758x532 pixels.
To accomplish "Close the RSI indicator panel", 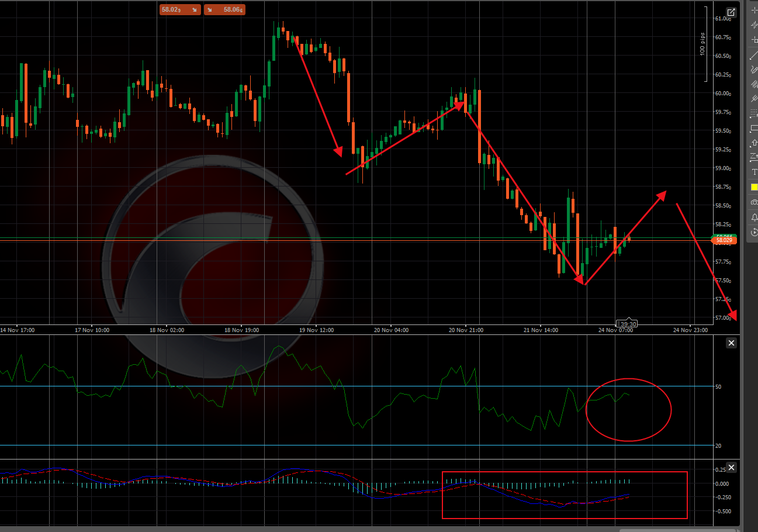I will (731, 343).
